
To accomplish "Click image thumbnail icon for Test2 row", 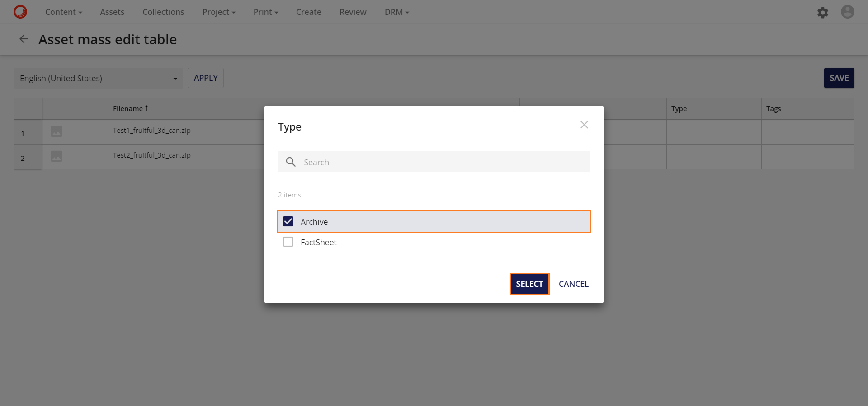I will (x=57, y=156).
